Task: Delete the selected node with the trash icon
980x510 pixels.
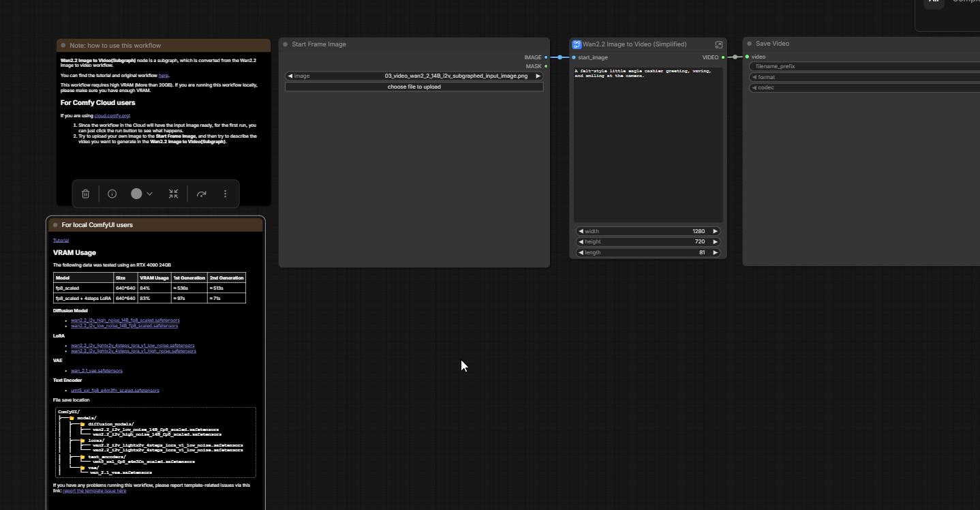Action: coord(86,194)
